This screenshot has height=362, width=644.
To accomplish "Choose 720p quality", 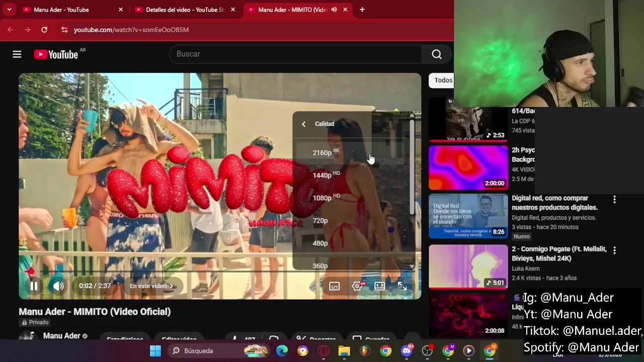I will (351, 220).
